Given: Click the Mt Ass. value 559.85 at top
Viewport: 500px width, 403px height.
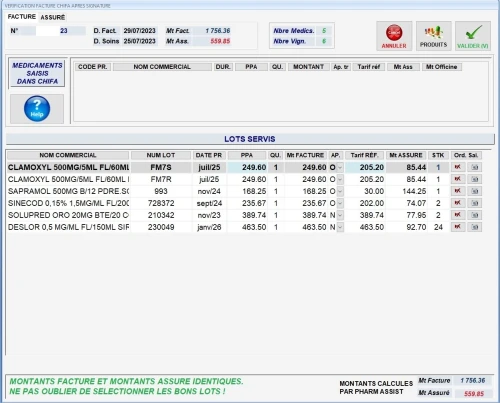Looking at the screenshot, I should click(213, 41).
